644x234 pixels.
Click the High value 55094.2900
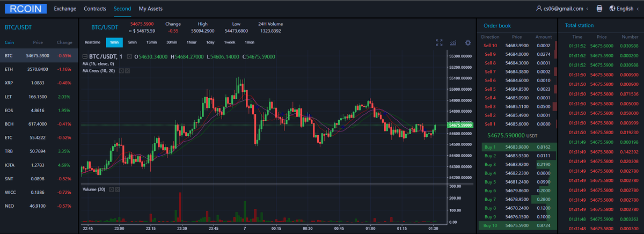pyautogui.click(x=203, y=31)
